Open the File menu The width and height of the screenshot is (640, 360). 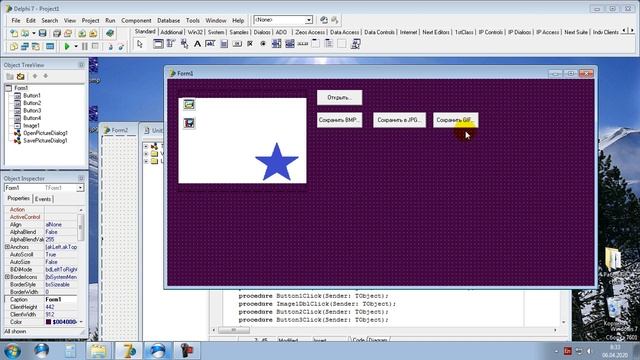pyautogui.click(x=16, y=20)
